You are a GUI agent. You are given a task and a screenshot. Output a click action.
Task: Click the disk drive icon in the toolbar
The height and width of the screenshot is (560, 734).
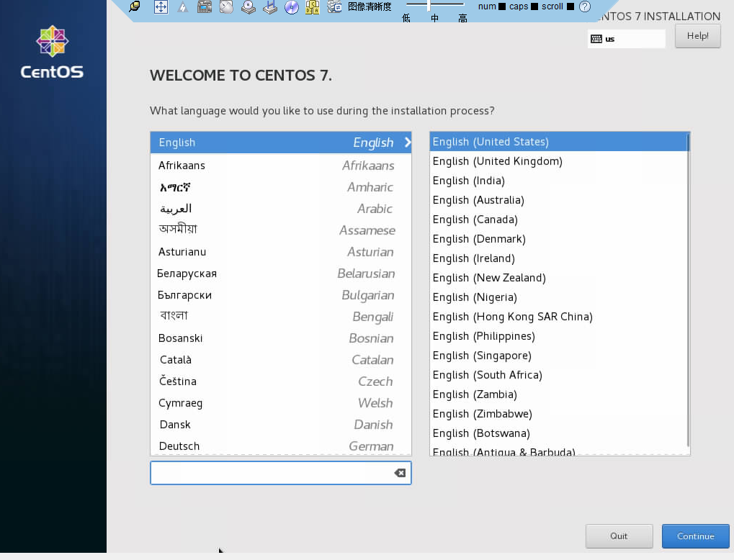248,7
